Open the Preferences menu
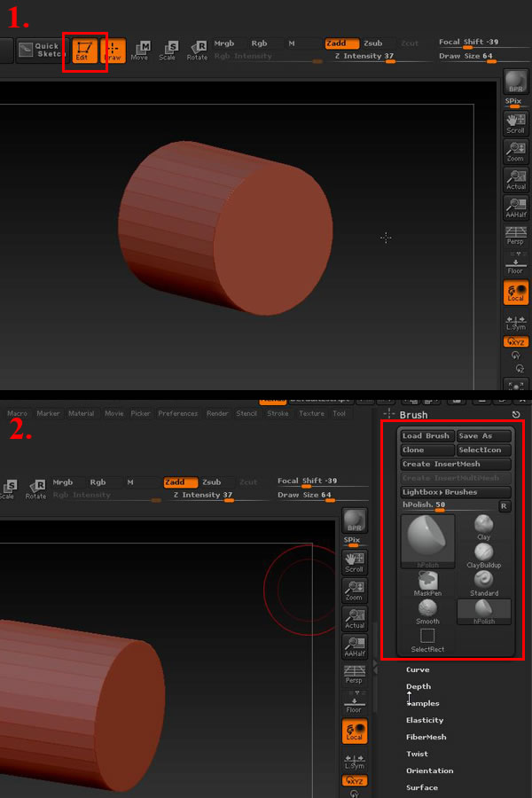 click(177, 414)
